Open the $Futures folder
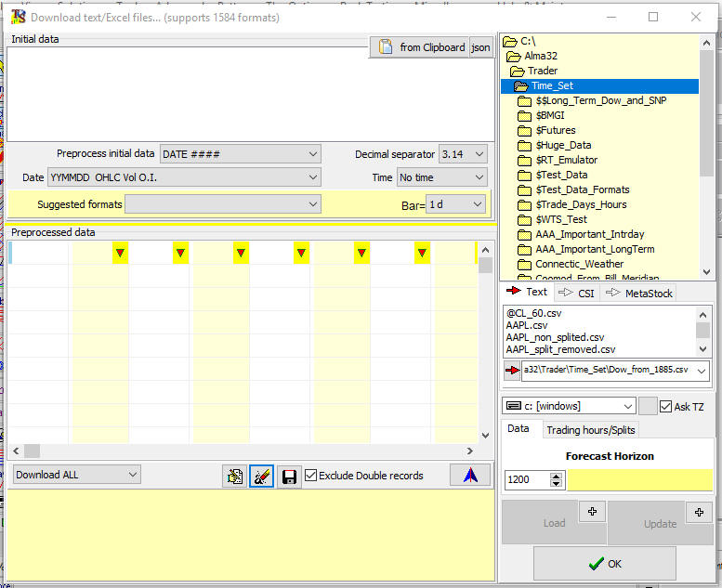The width and height of the screenshot is (722, 588). (555, 130)
